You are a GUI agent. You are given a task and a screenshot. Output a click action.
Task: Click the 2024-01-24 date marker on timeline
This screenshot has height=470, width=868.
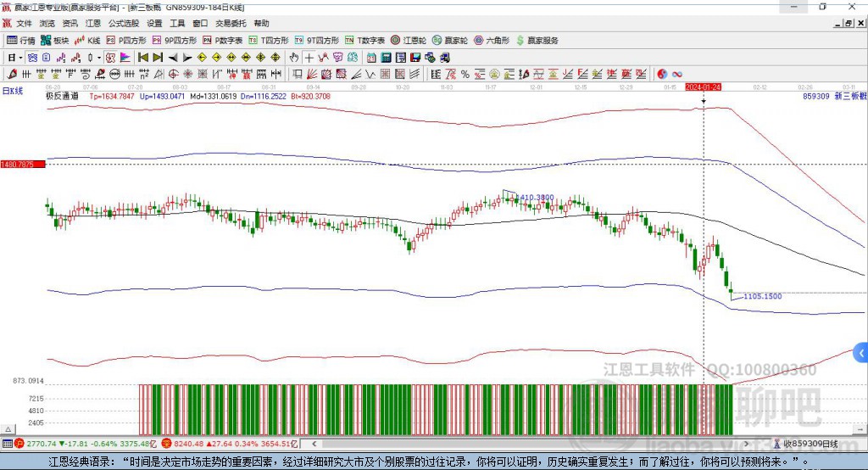click(x=703, y=87)
